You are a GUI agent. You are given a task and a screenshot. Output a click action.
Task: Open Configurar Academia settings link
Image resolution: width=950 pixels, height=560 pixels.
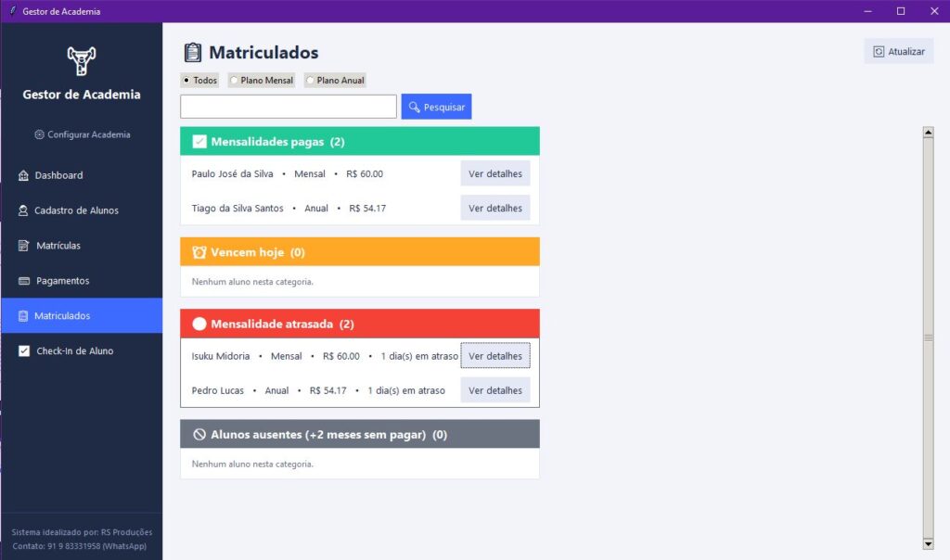click(82, 134)
